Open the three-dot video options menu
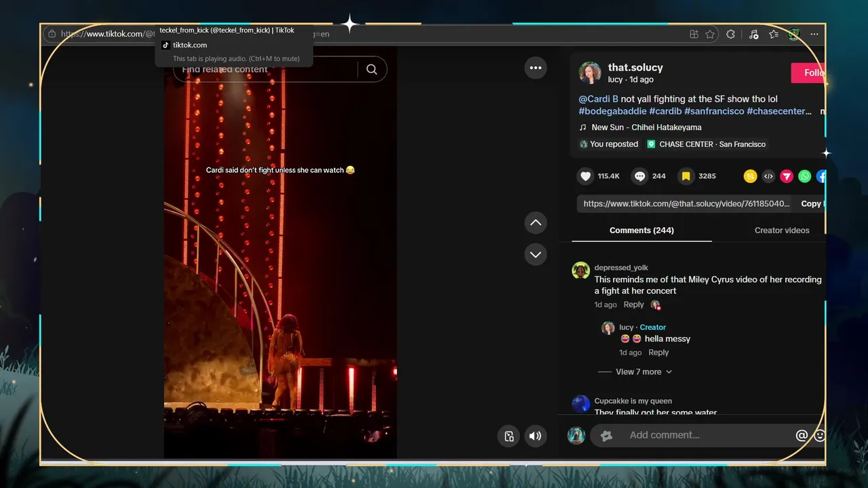The width and height of the screenshot is (868, 488). click(536, 68)
